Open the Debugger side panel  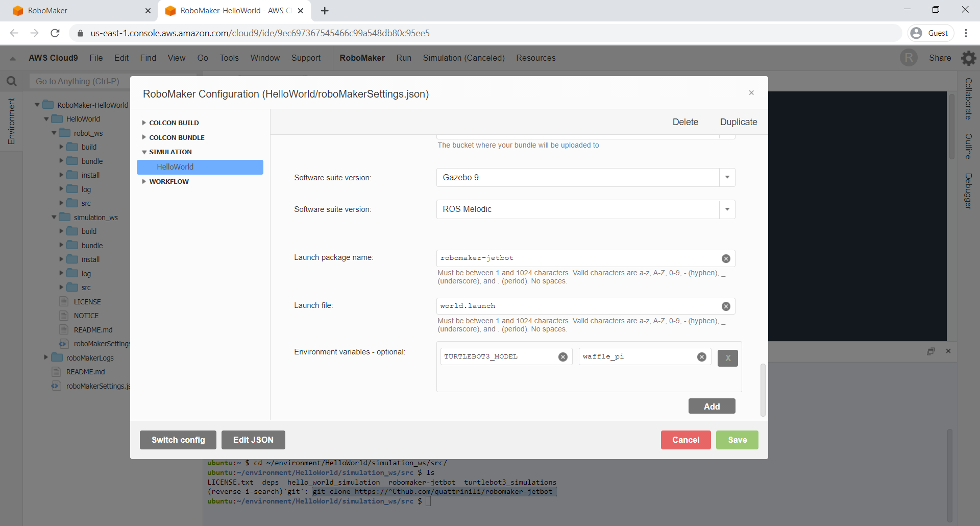pos(968,192)
